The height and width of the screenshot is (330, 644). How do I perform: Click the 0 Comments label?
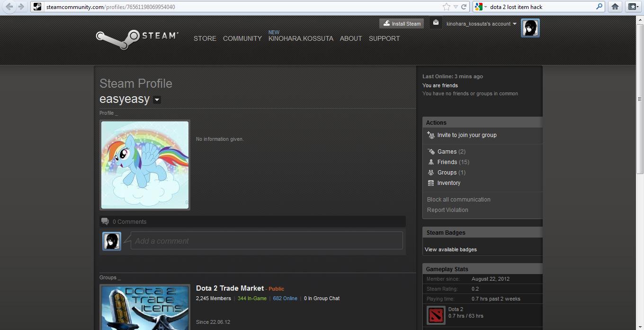[x=129, y=221]
